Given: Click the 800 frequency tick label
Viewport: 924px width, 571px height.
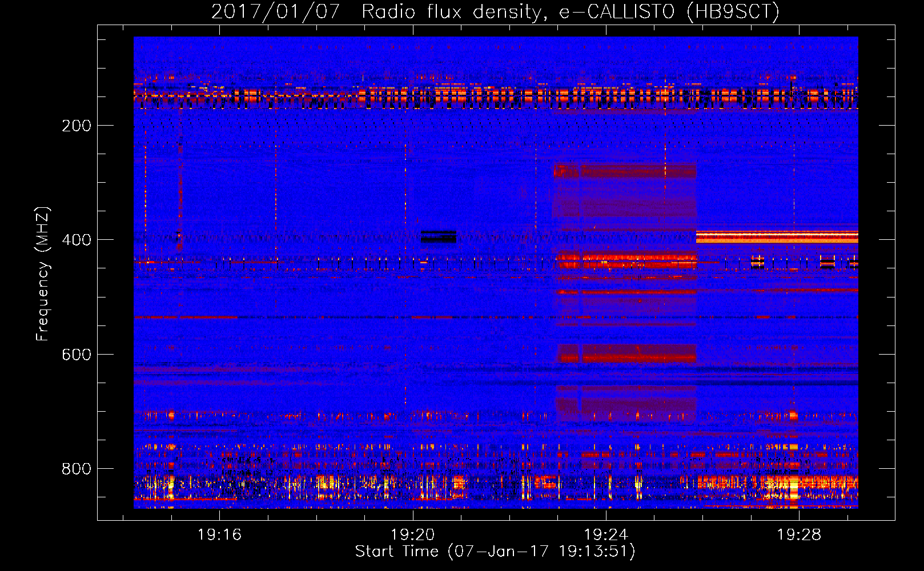Looking at the screenshot, I should [77, 469].
